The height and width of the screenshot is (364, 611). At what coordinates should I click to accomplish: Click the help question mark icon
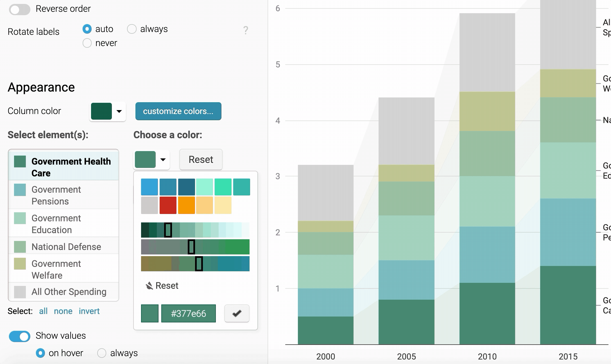coord(245,30)
